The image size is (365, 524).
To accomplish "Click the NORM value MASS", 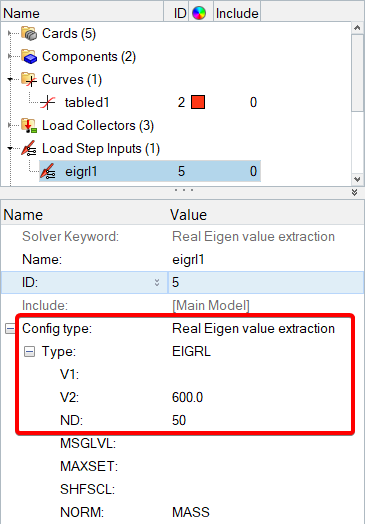I will click(x=191, y=512).
